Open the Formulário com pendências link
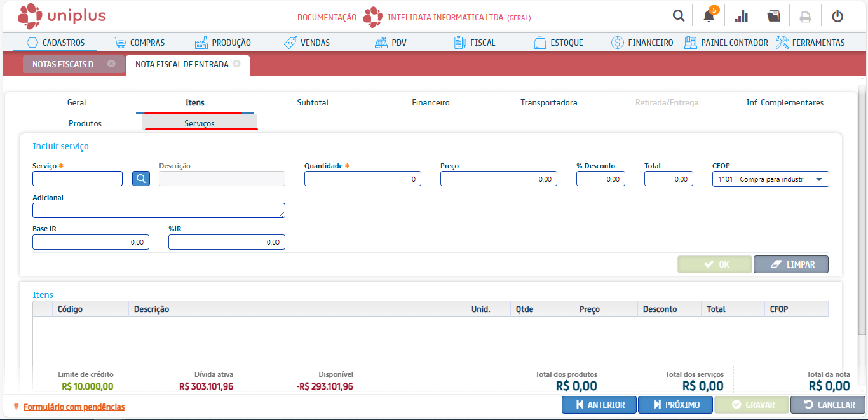 [x=74, y=407]
